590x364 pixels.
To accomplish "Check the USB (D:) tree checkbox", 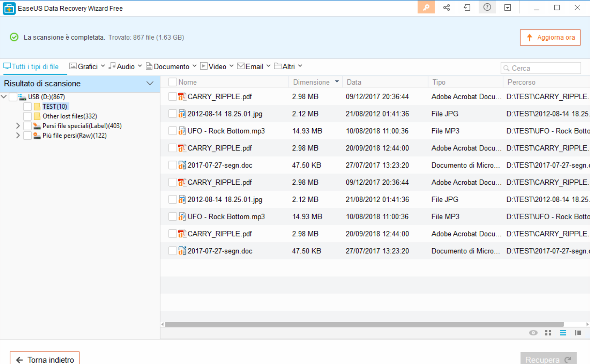I will pos(13,97).
